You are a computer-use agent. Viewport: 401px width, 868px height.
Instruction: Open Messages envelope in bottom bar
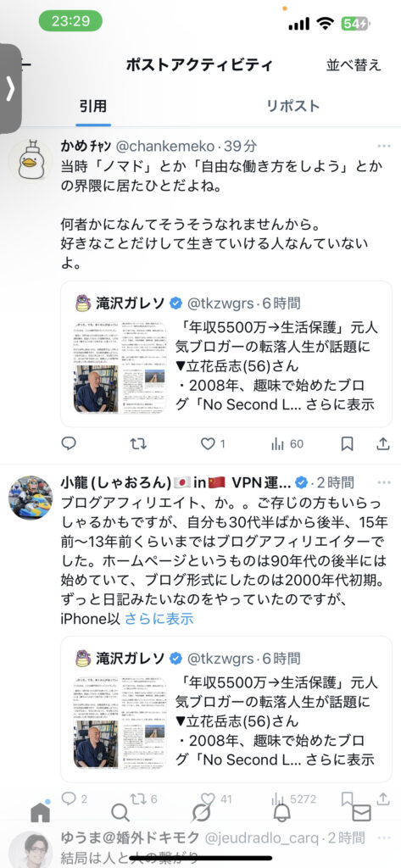(361, 813)
